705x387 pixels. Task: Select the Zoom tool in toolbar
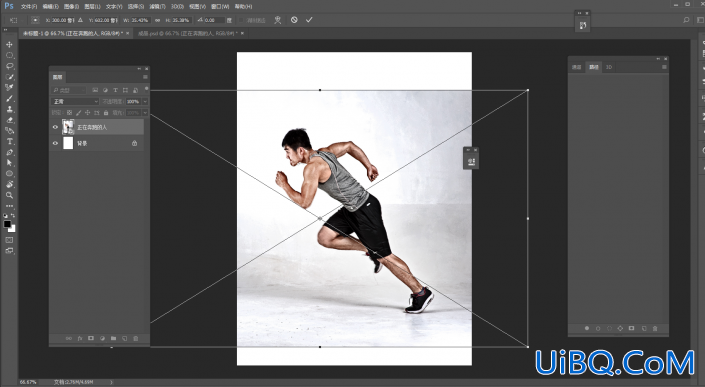[9, 196]
